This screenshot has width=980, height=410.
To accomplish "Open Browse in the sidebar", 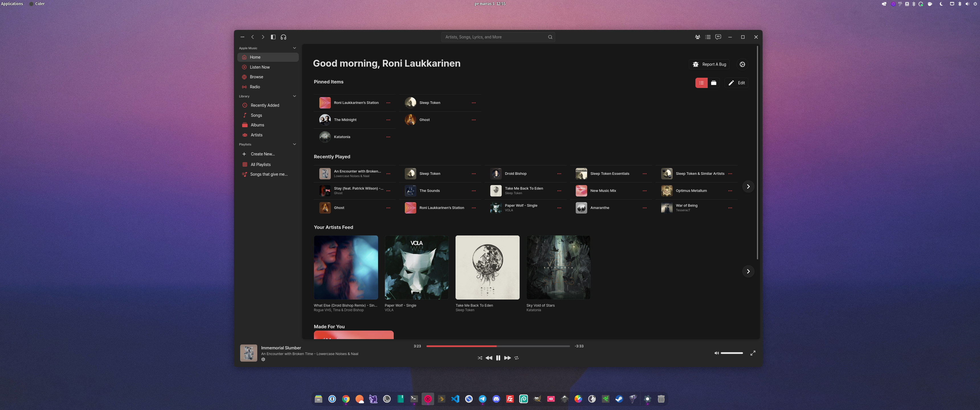I will (x=268, y=77).
